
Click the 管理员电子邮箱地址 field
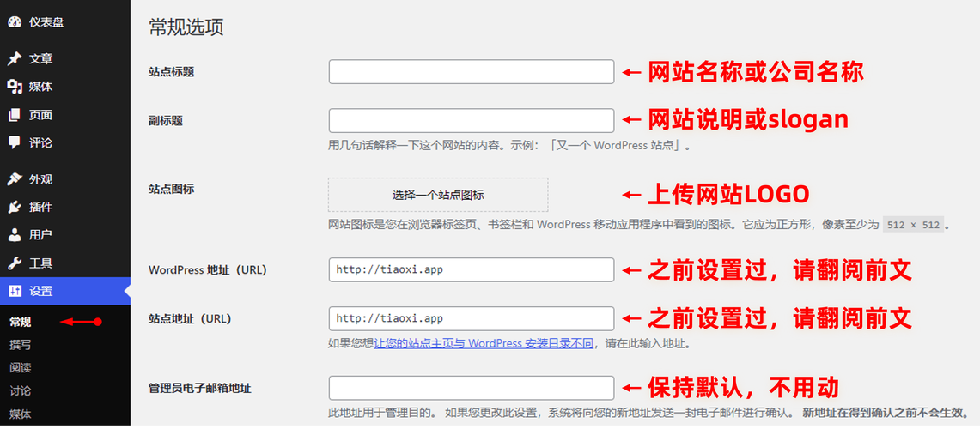tap(471, 388)
